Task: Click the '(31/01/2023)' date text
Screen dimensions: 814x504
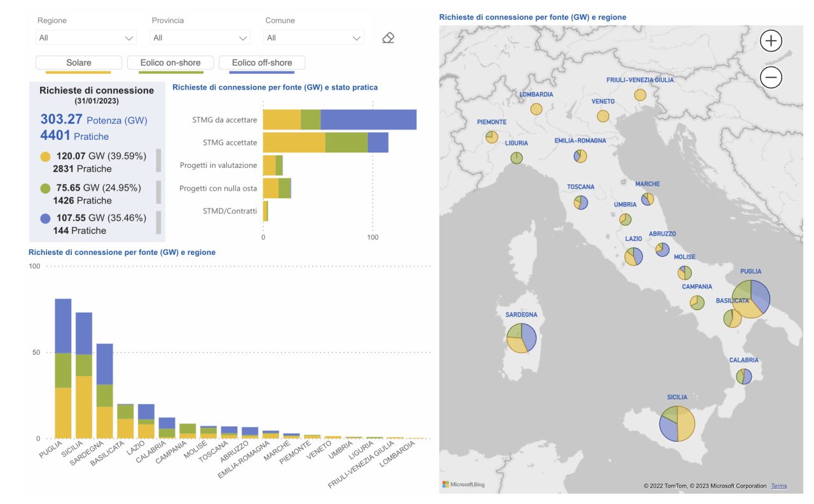Action: tap(97, 100)
